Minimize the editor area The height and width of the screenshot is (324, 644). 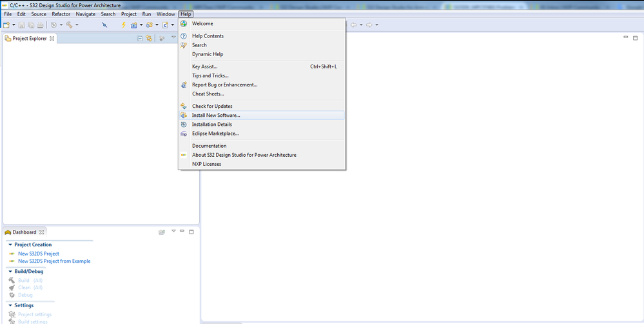pos(625,37)
